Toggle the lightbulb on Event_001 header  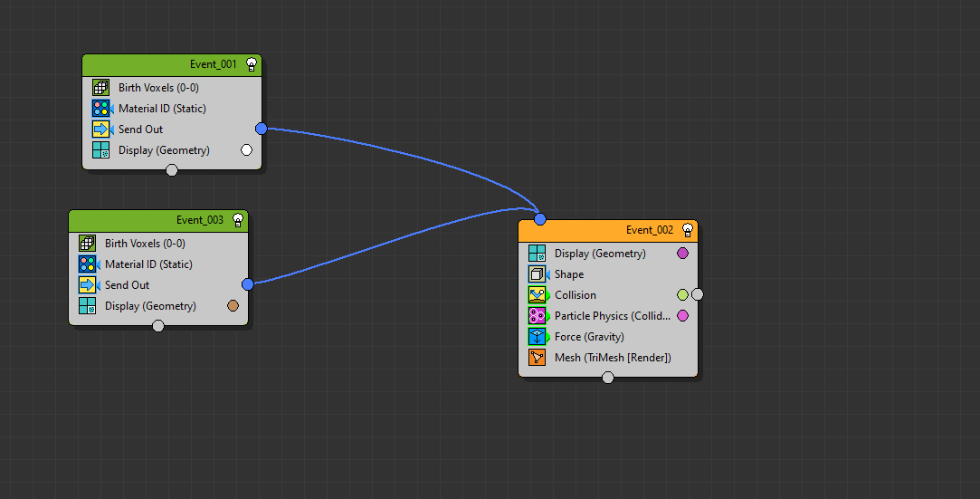pos(252,64)
